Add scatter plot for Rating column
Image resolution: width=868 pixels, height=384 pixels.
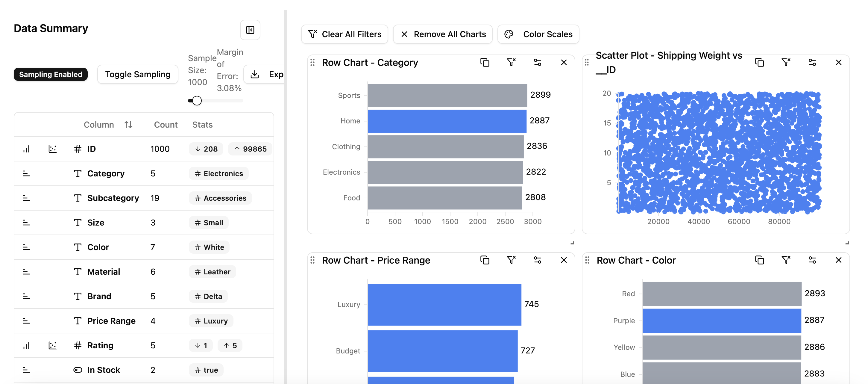(x=53, y=346)
